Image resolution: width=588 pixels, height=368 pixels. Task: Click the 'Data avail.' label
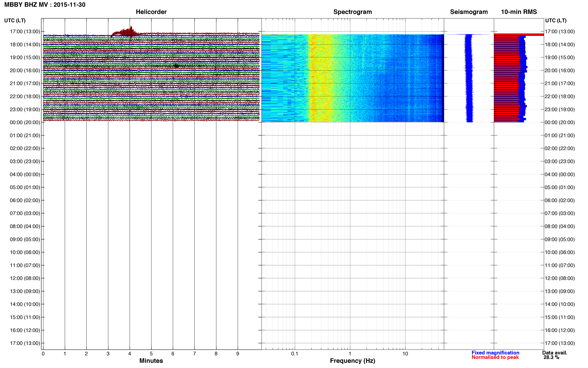[555, 352]
